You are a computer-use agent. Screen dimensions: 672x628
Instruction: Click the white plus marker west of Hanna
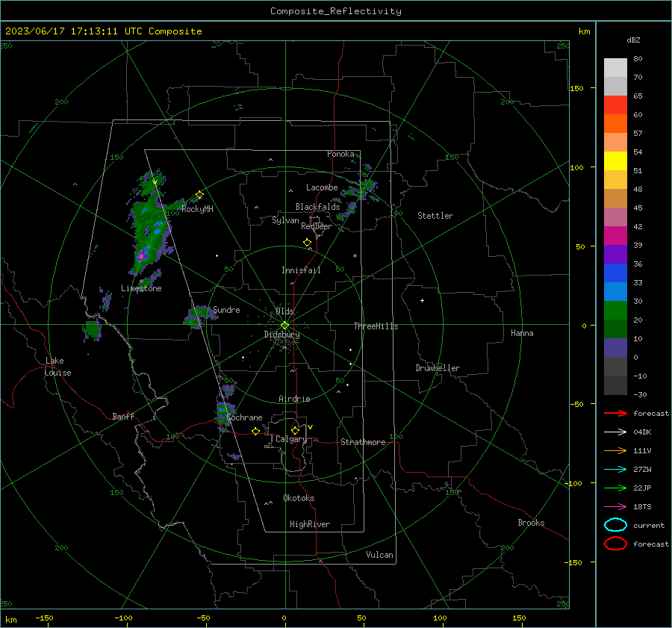pos(422,300)
